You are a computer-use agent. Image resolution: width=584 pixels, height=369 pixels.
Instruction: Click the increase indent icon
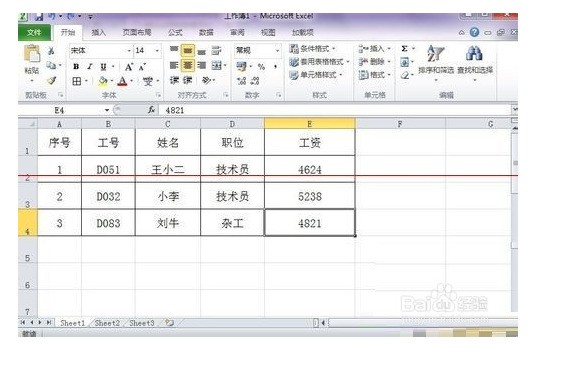188,80
